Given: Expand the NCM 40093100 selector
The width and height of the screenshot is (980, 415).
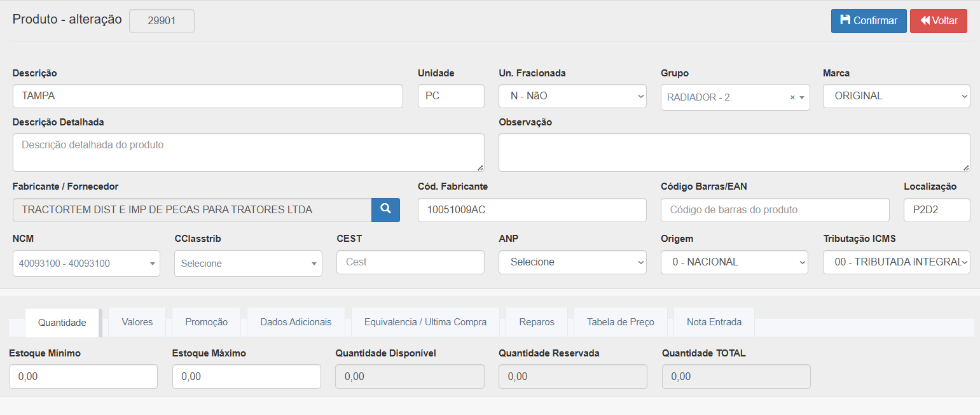Looking at the screenshot, I should coord(86,264).
